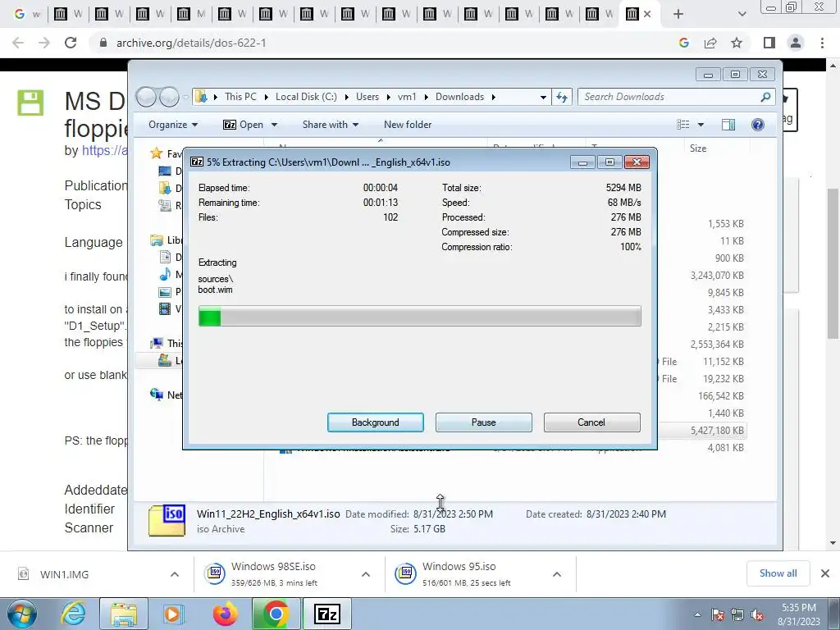Go back in Chrome
840x630 pixels.
click(18, 43)
